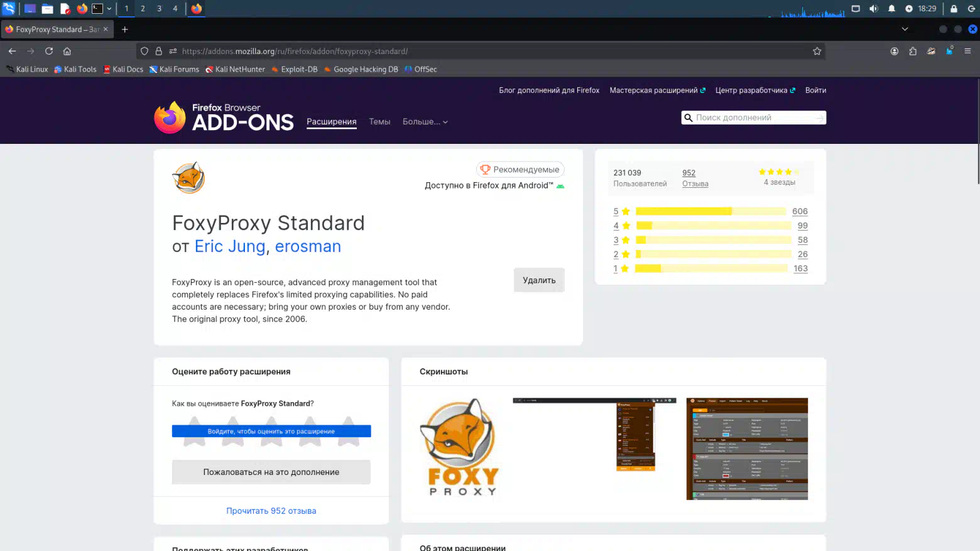Click the log out icon
980x551 pixels.
click(971, 8)
